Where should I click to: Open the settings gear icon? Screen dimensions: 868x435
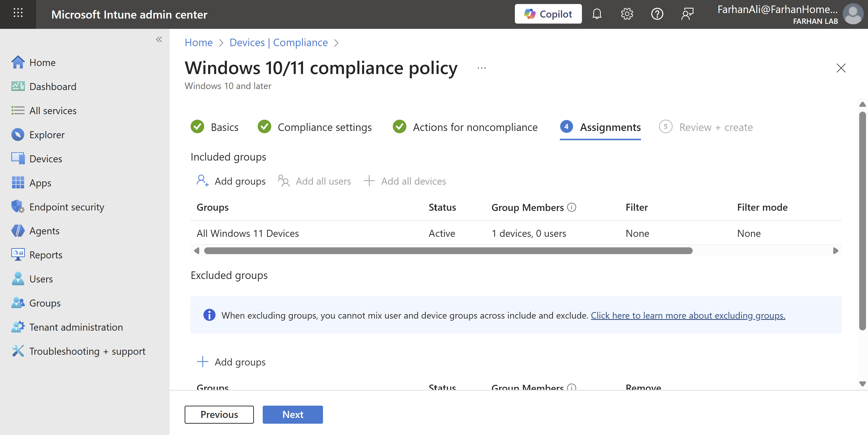click(x=627, y=14)
